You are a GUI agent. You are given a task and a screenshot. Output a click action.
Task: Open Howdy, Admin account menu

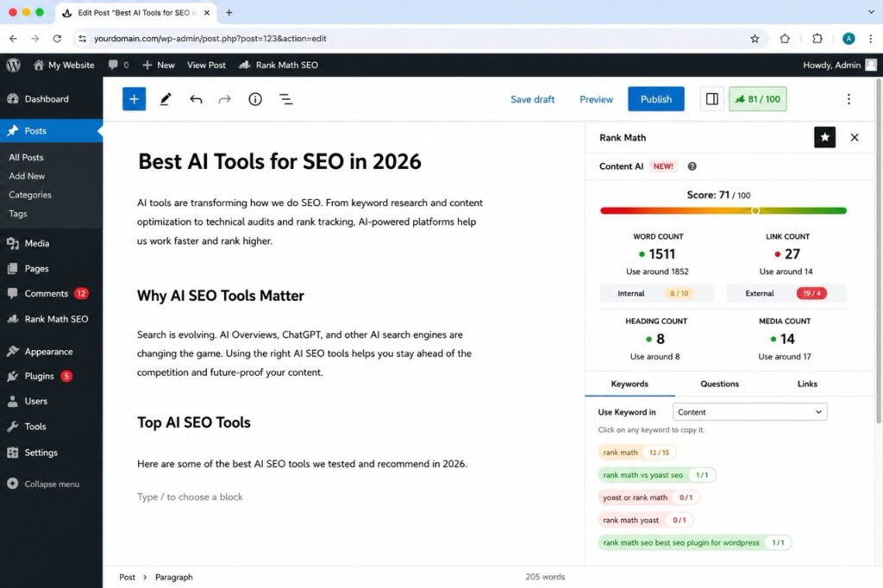coord(839,65)
